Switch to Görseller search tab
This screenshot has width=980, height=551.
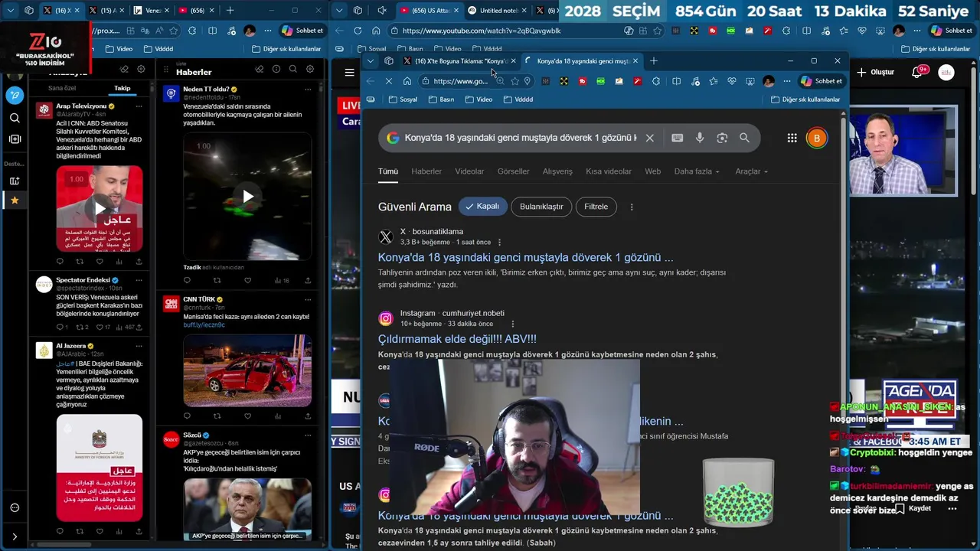[x=513, y=171]
